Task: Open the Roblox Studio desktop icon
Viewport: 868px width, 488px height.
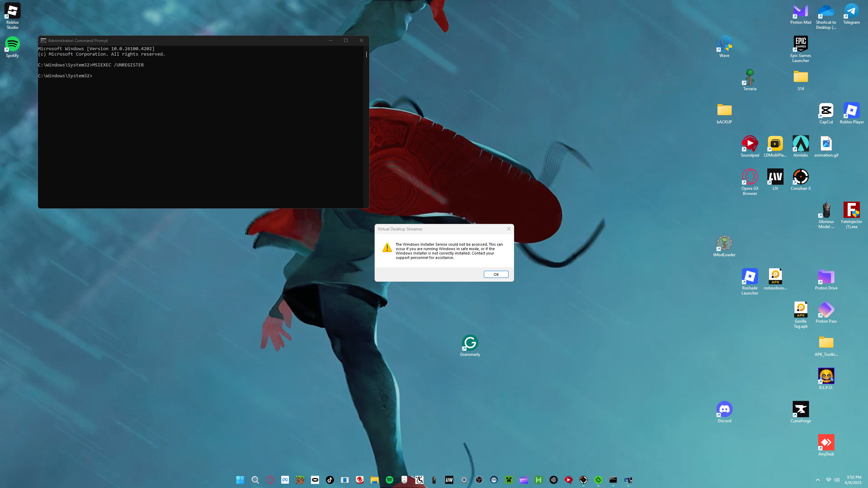Action: tap(13, 11)
